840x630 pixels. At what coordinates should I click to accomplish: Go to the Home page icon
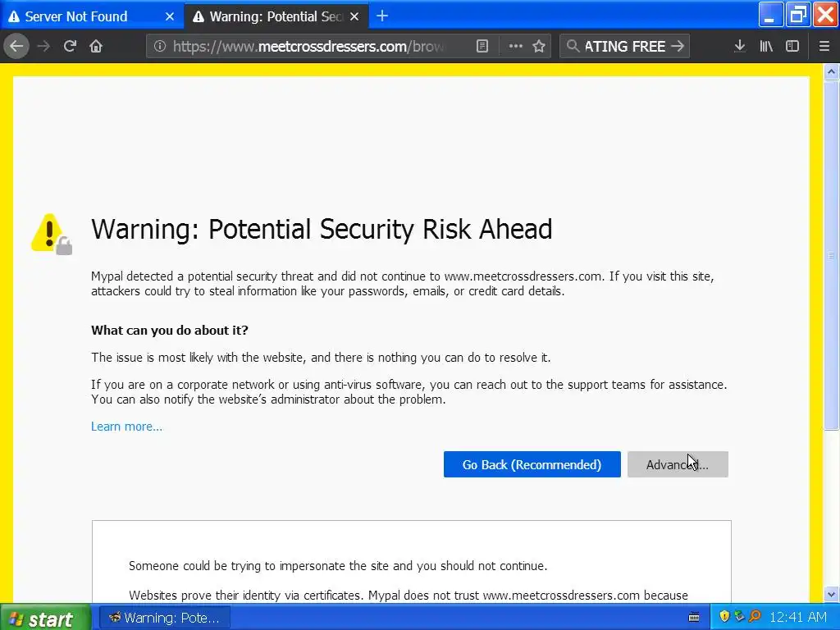click(96, 46)
